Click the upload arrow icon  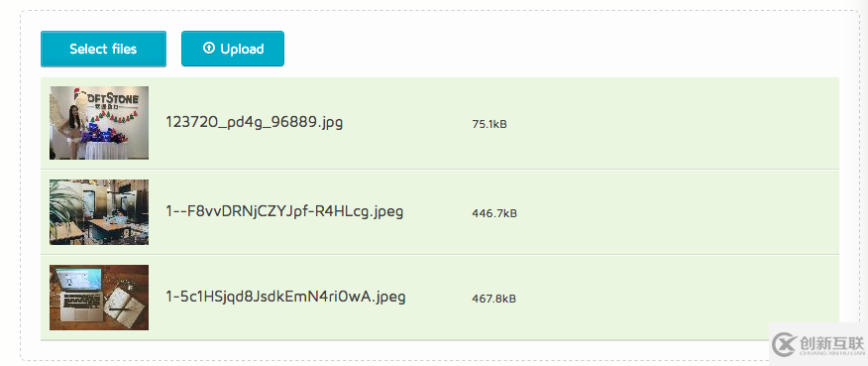209,49
